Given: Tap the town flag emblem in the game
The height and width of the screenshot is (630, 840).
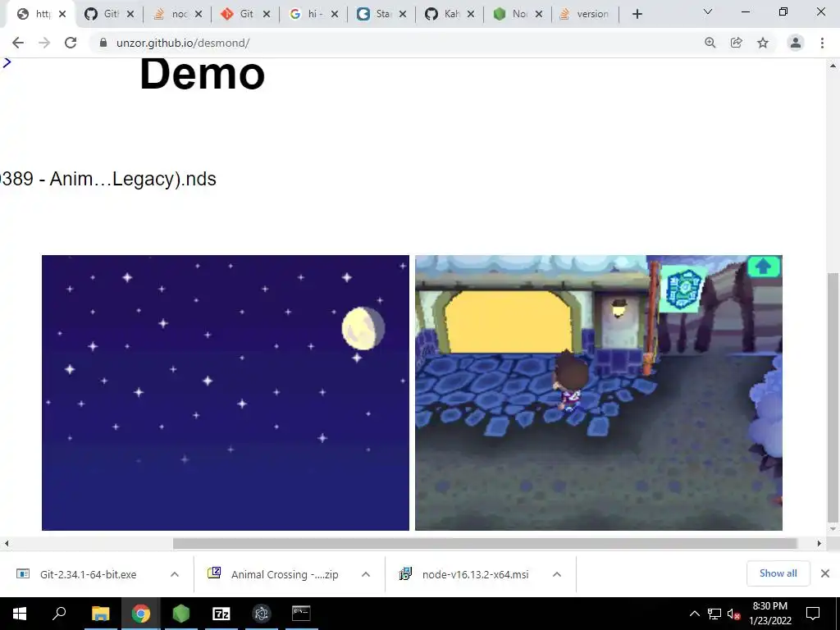Looking at the screenshot, I should pyautogui.click(x=683, y=289).
